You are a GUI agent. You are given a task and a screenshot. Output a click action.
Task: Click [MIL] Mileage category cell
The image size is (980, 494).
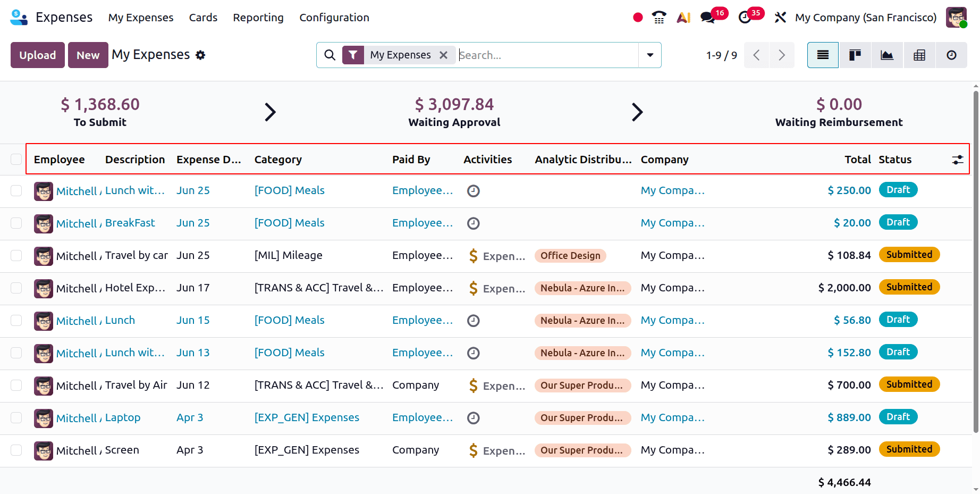[289, 256]
